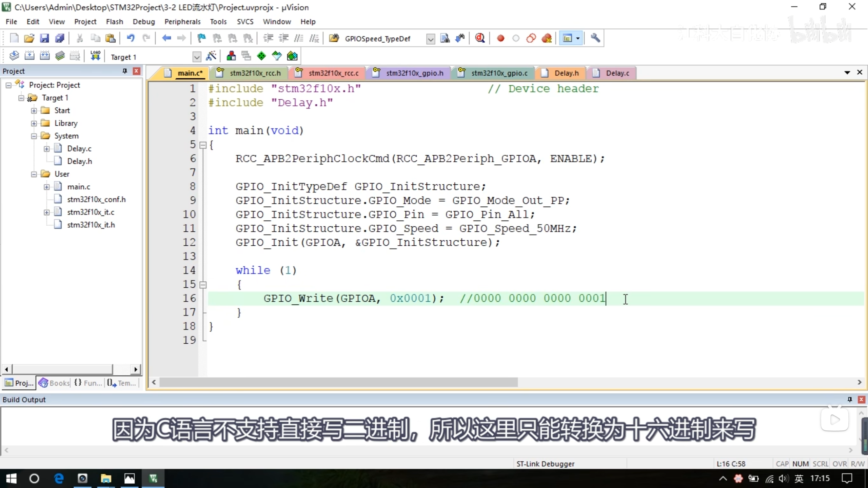
Task: Open the Peripherals menu
Action: 182,22
